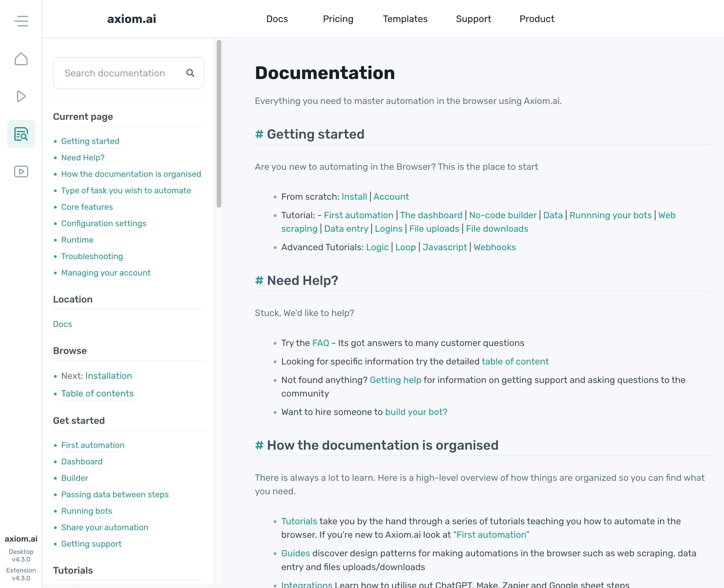The height and width of the screenshot is (588, 724).
Task: Open the Webhooks advanced tutorial
Action: tap(494, 247)
